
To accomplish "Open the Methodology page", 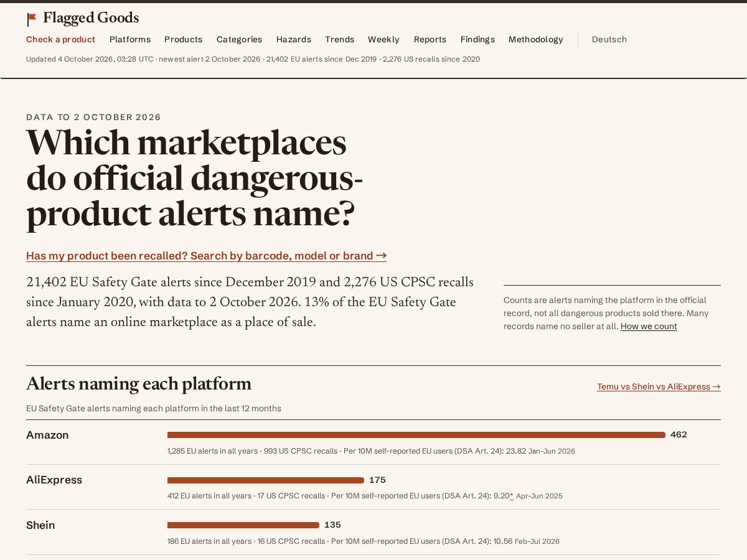I will (535, 39).
